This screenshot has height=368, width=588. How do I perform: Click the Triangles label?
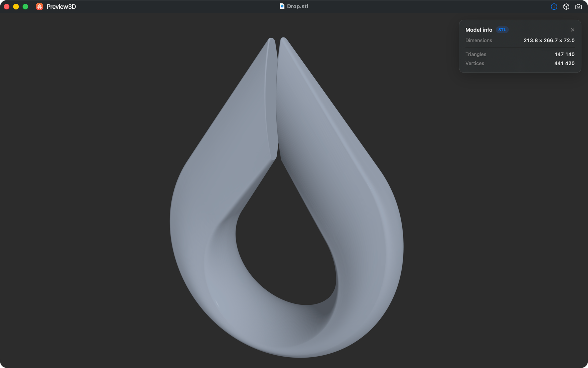(x=476, y=54)
